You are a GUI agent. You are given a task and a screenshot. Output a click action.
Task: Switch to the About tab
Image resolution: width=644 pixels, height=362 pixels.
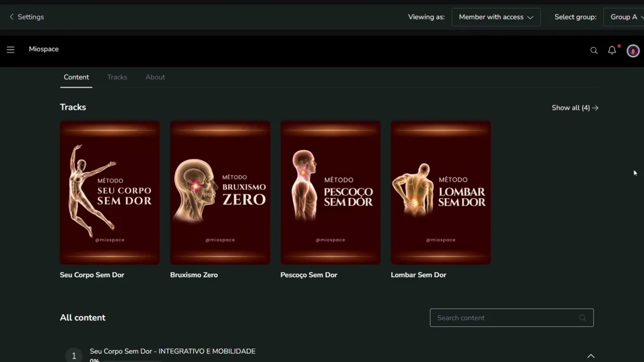(x=155, y=77)
